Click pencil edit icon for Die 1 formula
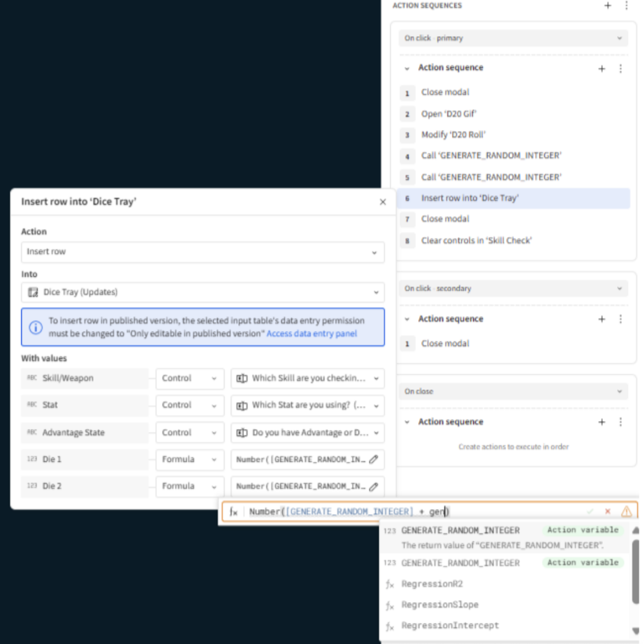644x644 pixels. 373,460
